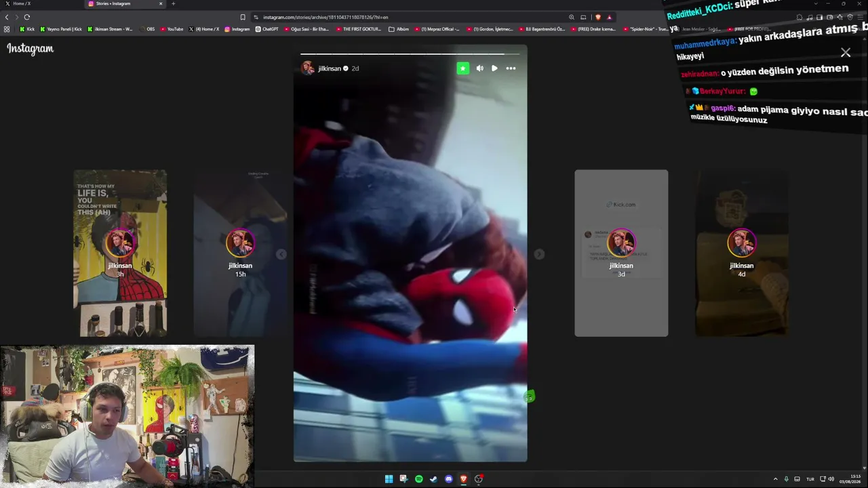
Task: Bookmark this page using the bookmark icon
Action: 243,17
